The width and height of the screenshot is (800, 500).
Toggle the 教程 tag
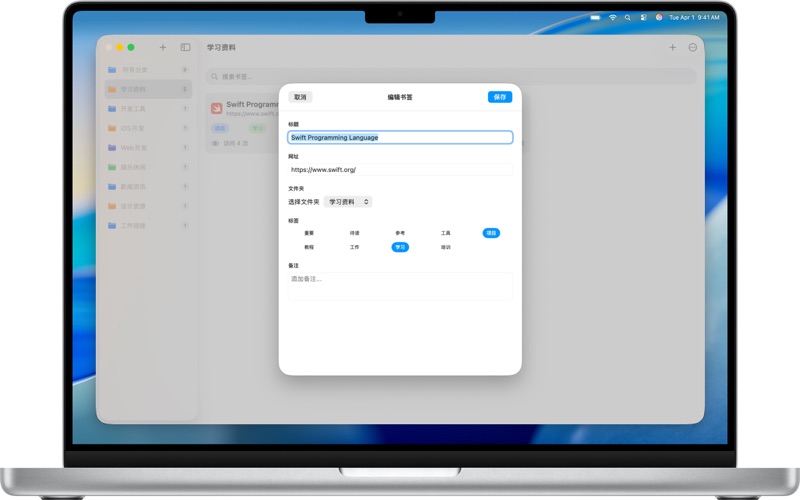point(309,247)
